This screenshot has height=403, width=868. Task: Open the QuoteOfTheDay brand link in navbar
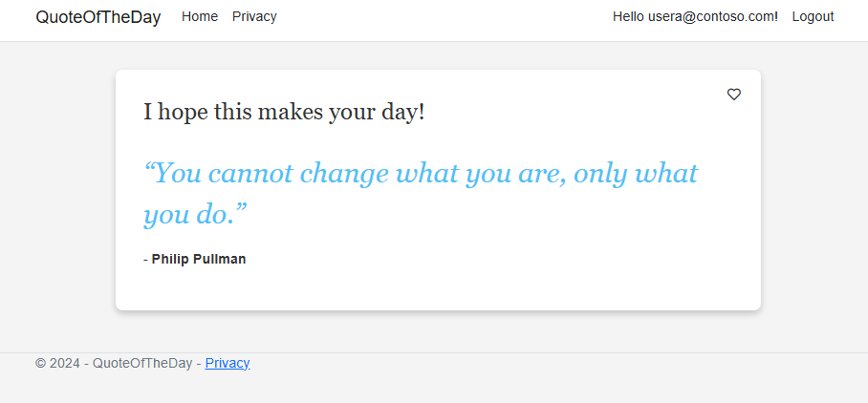click(x=98, y=17)
